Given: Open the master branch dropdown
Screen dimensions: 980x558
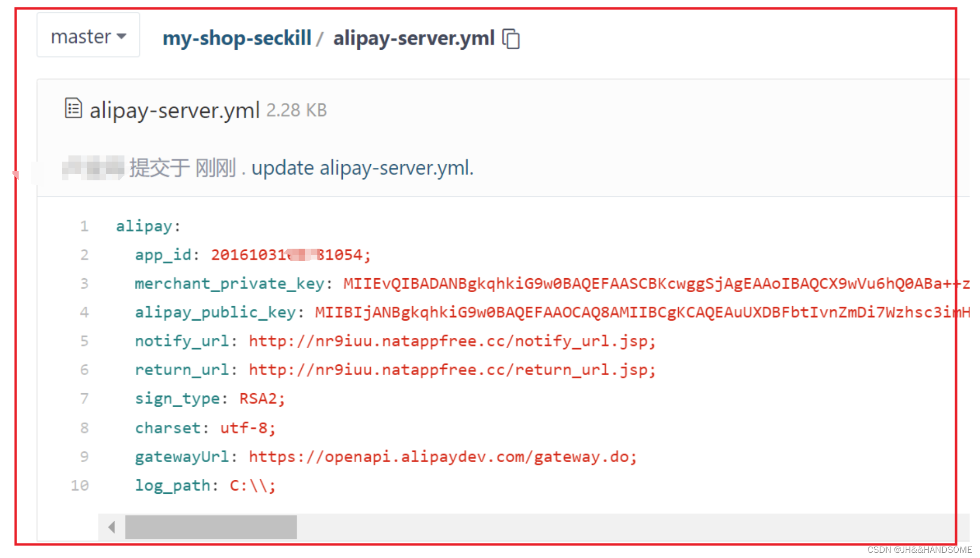Looking at the screenshot, I should (88, 36).
